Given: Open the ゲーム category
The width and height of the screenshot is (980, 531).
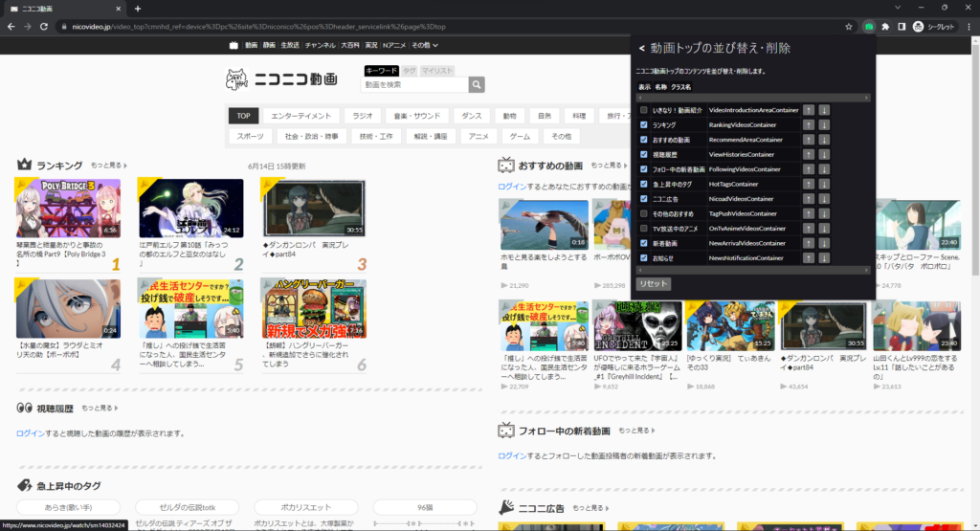Looking at the screenshot, I should click(x=520, y=136).
